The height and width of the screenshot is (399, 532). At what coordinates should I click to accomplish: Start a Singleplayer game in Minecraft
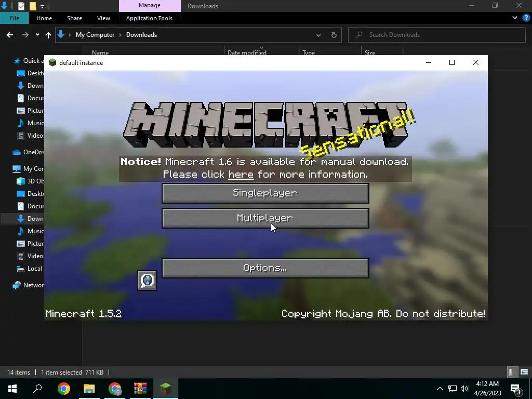click(x=265, y=193)
